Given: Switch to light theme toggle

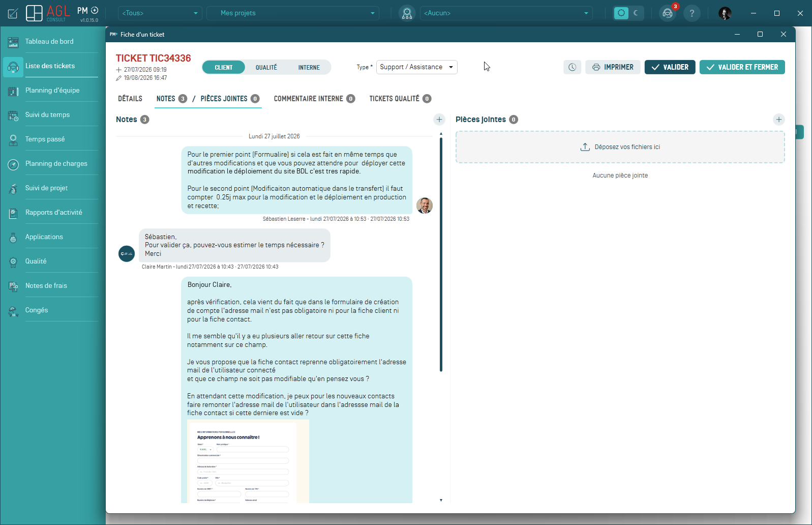Looking at the screenshot, I should coord(621,13).
